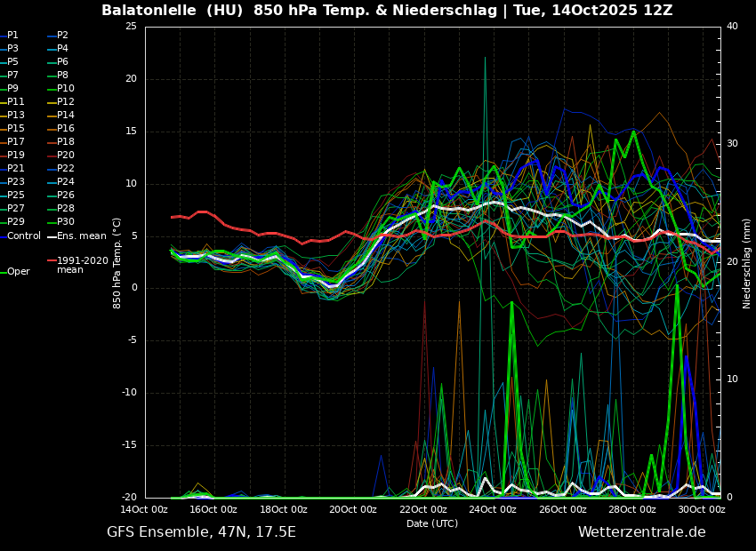Click the P30 legend entry
The height and width of the screenshot is (551, 756).
[66, 222]
